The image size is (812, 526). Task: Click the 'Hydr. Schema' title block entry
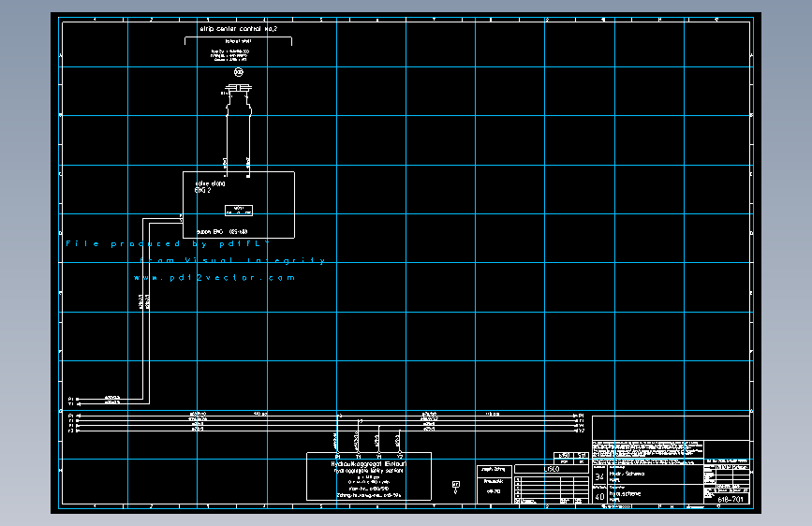[627, 474]
